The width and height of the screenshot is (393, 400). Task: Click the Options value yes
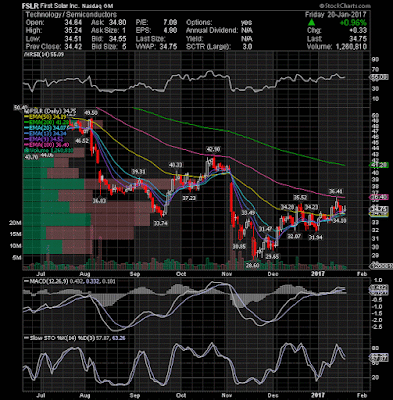pos(246,23)
